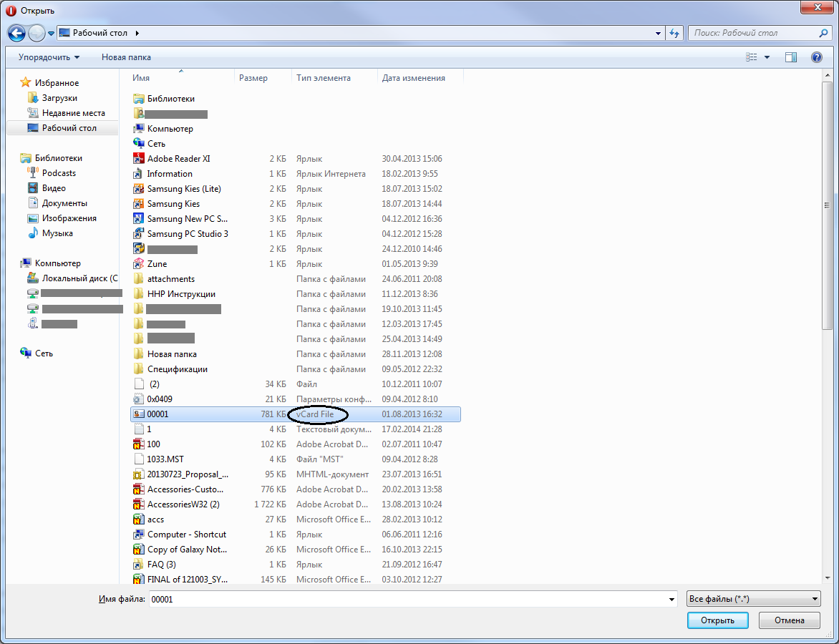Open recent locations dropdown beside the Forward arrow
Screen dimensions: 839x644
(x=51, y=34)
